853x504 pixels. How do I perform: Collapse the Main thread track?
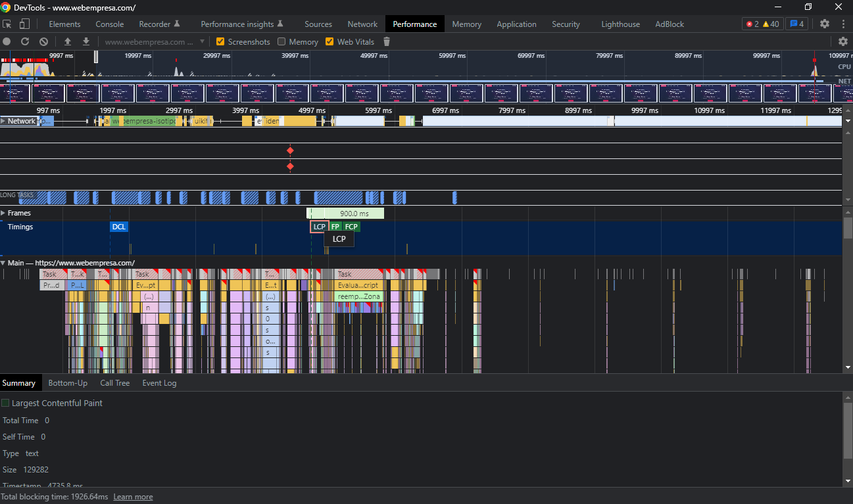[x=3, y=263]
